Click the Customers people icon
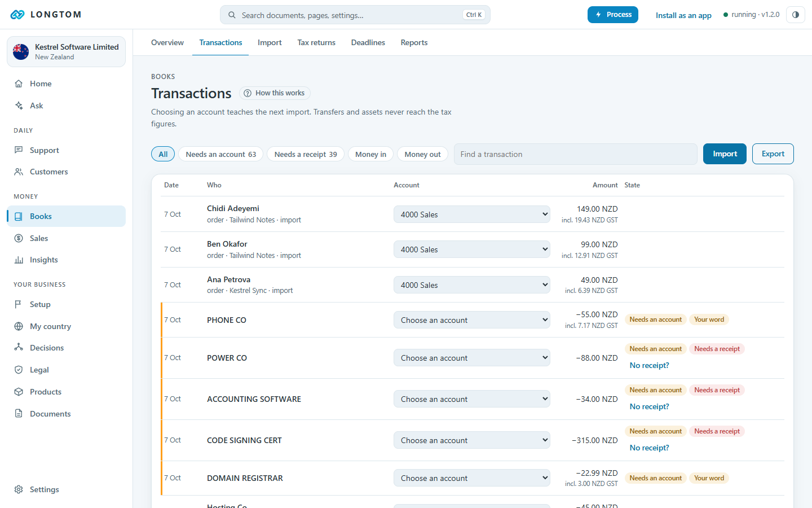The width and height of the screenshot is (812, 508). (x=19, y=172)
